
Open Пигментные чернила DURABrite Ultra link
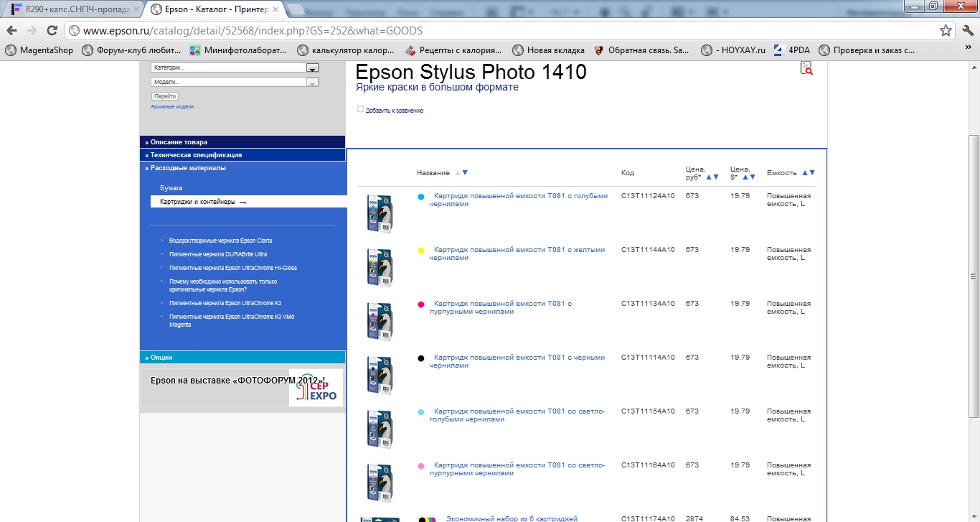point(218,254)
